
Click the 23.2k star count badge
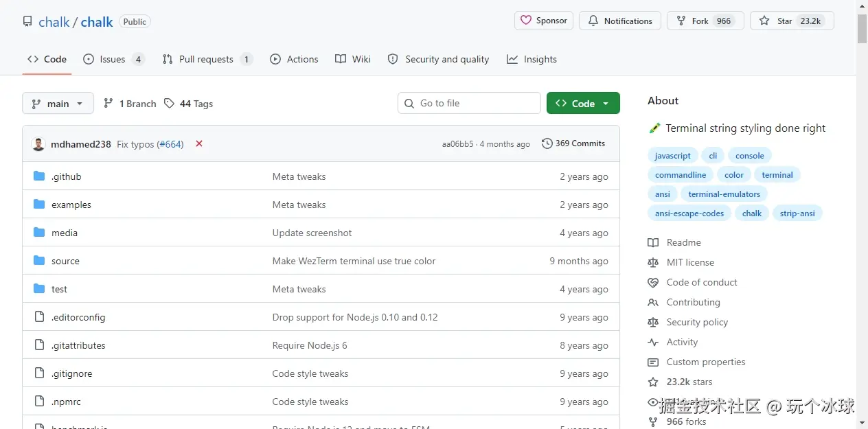[810, 21]
